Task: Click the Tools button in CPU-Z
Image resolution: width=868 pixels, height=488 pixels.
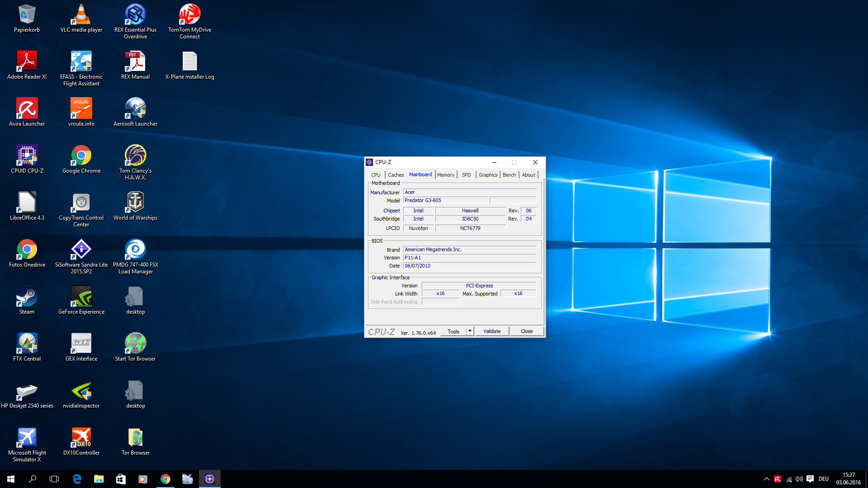Action: (453, 331)
